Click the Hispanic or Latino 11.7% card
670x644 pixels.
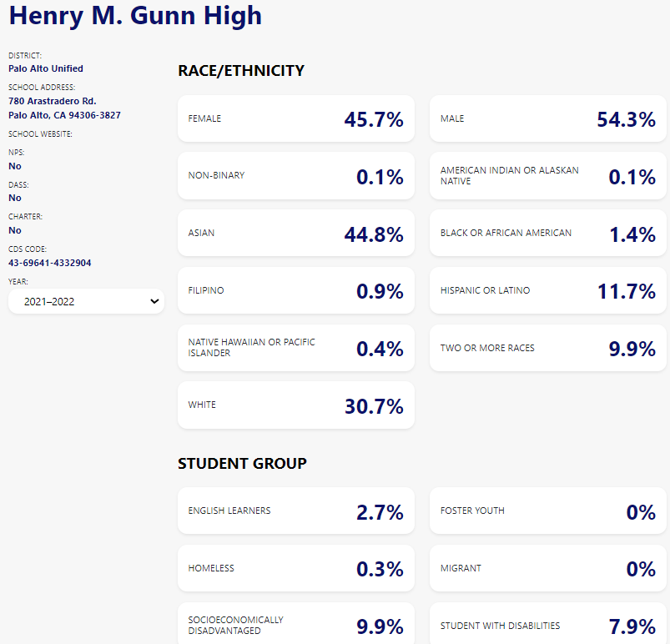click(547, 291)
